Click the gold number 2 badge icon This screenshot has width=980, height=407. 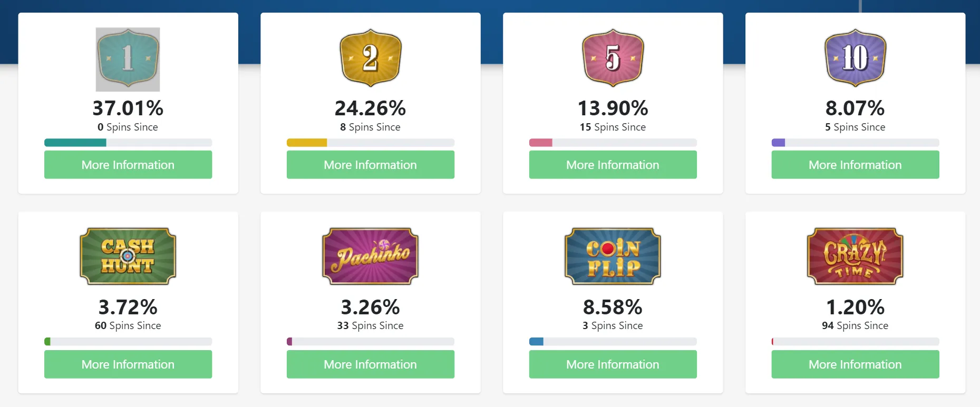[x=370, y=58]
